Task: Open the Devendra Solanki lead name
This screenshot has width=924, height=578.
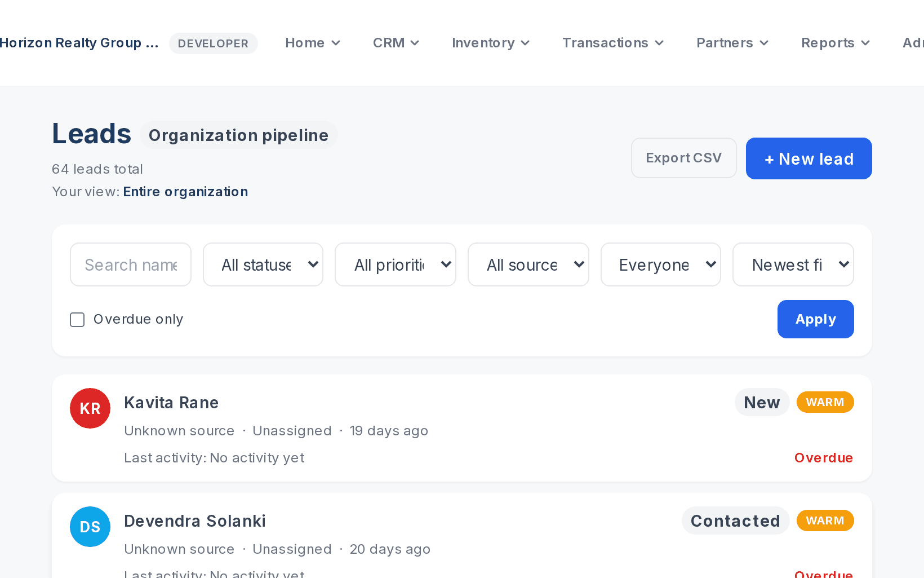Action: click(x=195, y=521)
